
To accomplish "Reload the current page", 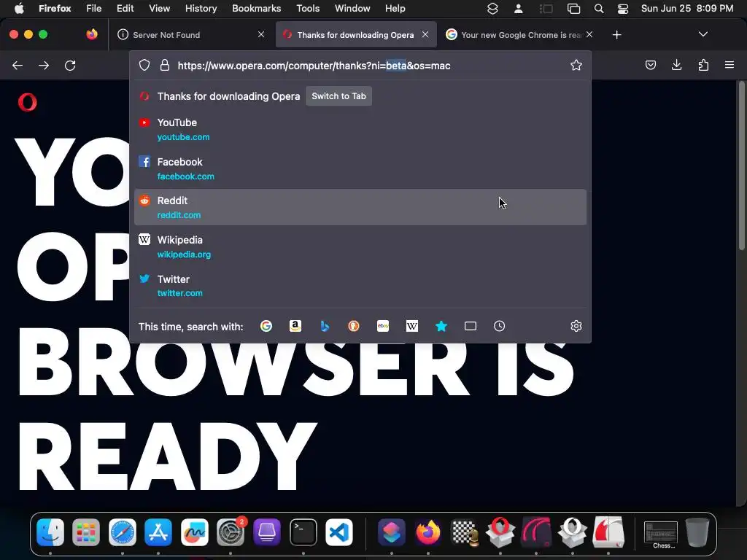I will pyautogui.click(x=70, y=65).
